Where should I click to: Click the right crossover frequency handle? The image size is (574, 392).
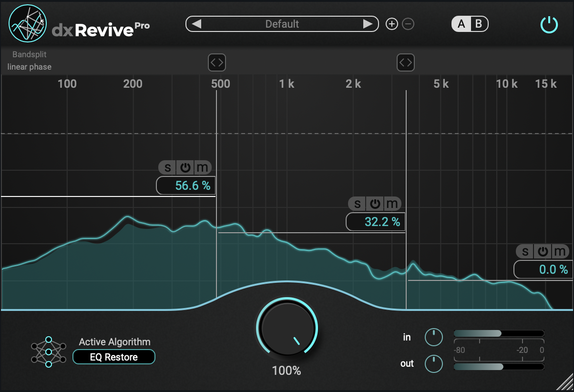click(405, 62)
